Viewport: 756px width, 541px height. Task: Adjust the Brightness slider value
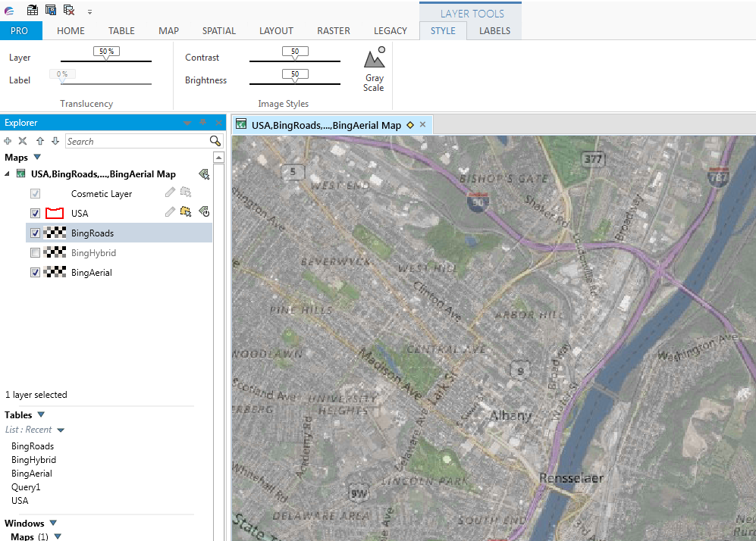tap(295, 80)
